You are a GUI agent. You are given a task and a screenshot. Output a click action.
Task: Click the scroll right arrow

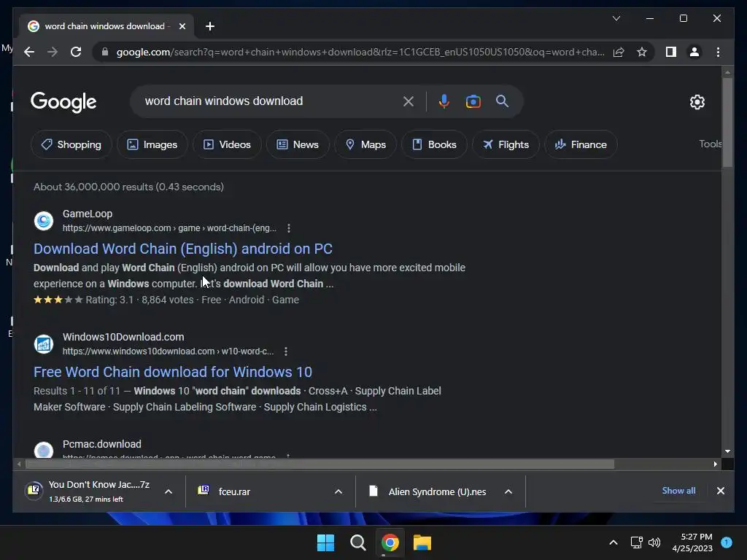(715, 464)
